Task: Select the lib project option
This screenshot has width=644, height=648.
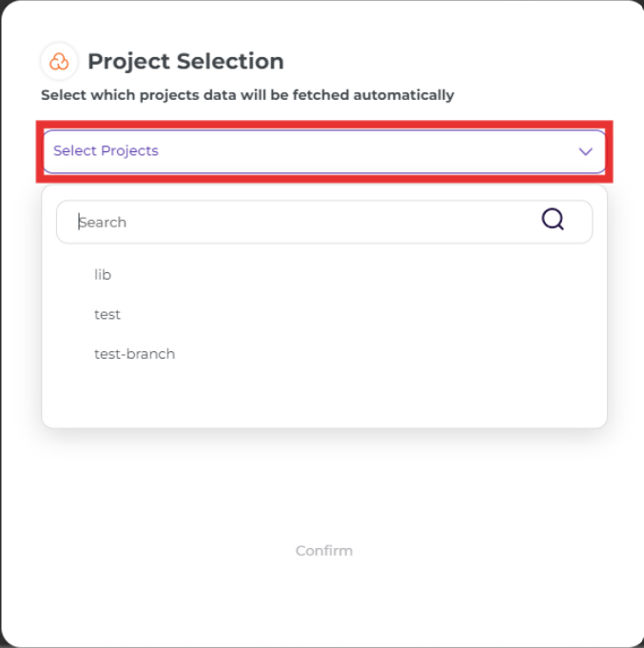Action: [103, 274]
